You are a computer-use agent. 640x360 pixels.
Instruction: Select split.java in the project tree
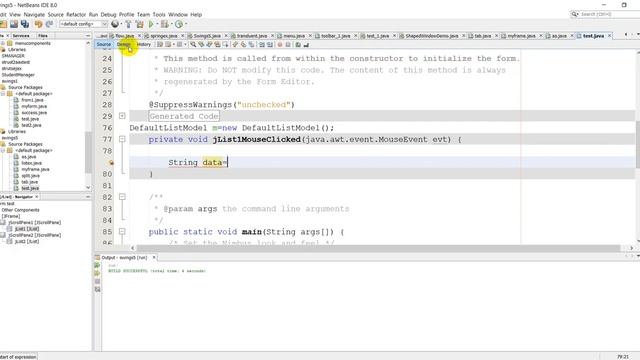point(30,176)
